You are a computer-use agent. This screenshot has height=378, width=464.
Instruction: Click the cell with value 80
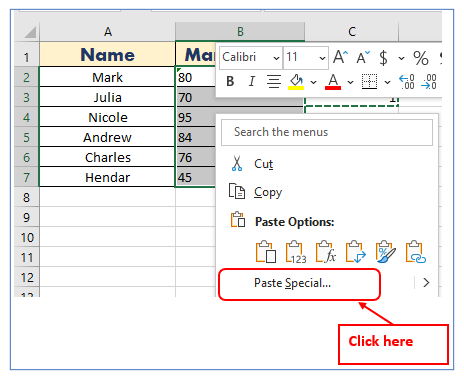click(x=196, y=77)
